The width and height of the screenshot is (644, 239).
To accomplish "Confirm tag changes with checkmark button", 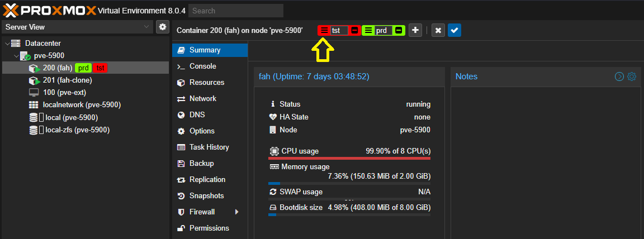I will (454, 30).
